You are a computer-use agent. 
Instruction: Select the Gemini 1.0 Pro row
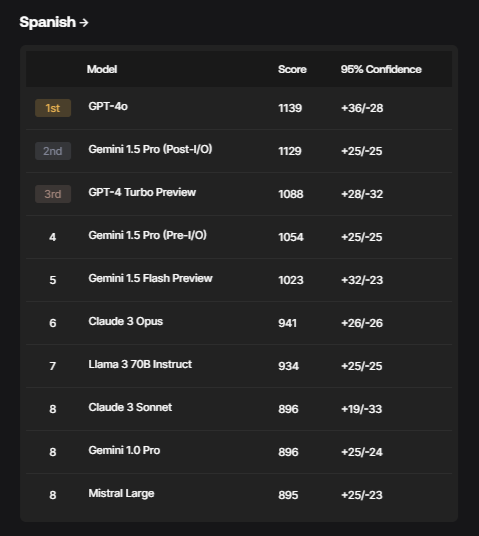pyautogui.click(x=239, y=452)
